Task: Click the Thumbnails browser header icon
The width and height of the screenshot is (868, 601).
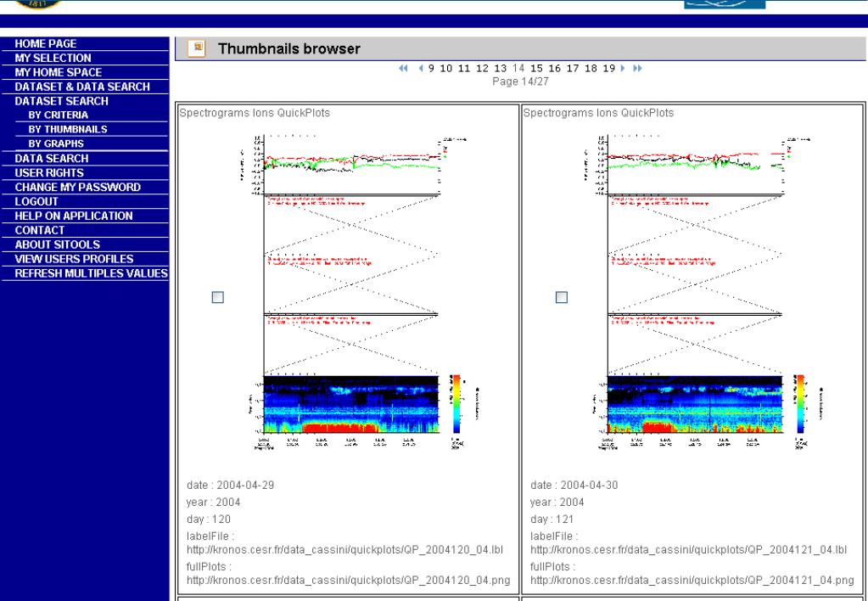Action: [197, 48]
